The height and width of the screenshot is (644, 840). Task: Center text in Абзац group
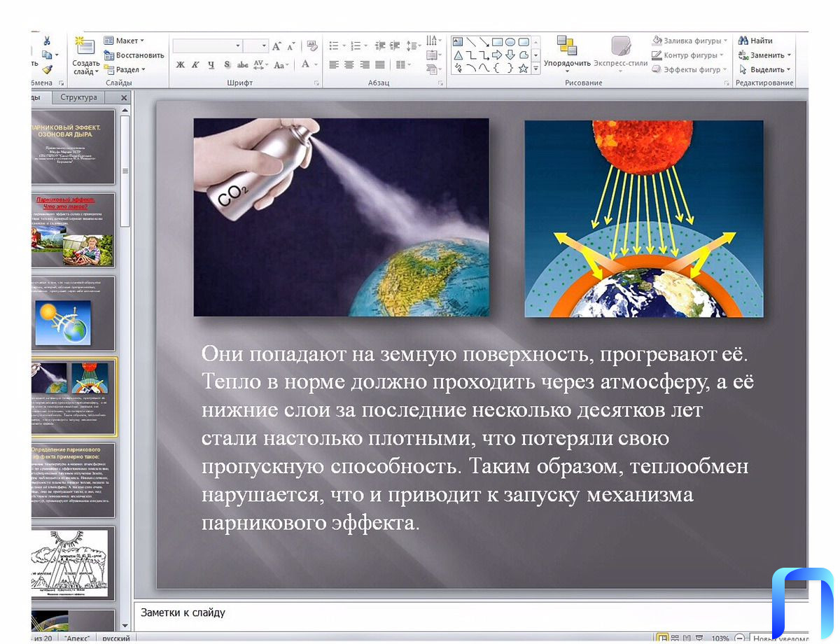coord(349,64)
